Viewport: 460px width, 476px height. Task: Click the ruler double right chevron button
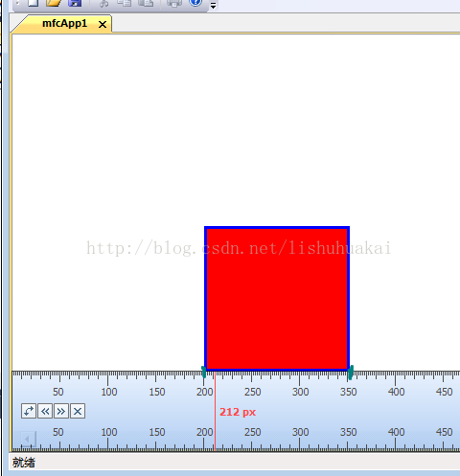61,411
